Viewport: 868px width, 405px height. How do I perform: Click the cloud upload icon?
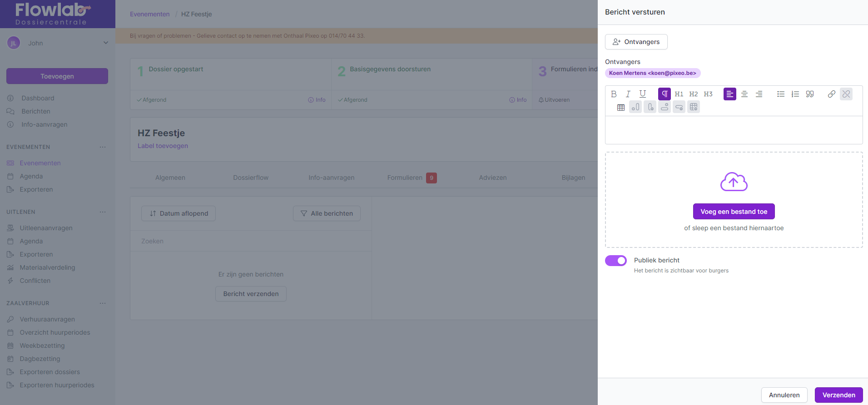(734, 182)
